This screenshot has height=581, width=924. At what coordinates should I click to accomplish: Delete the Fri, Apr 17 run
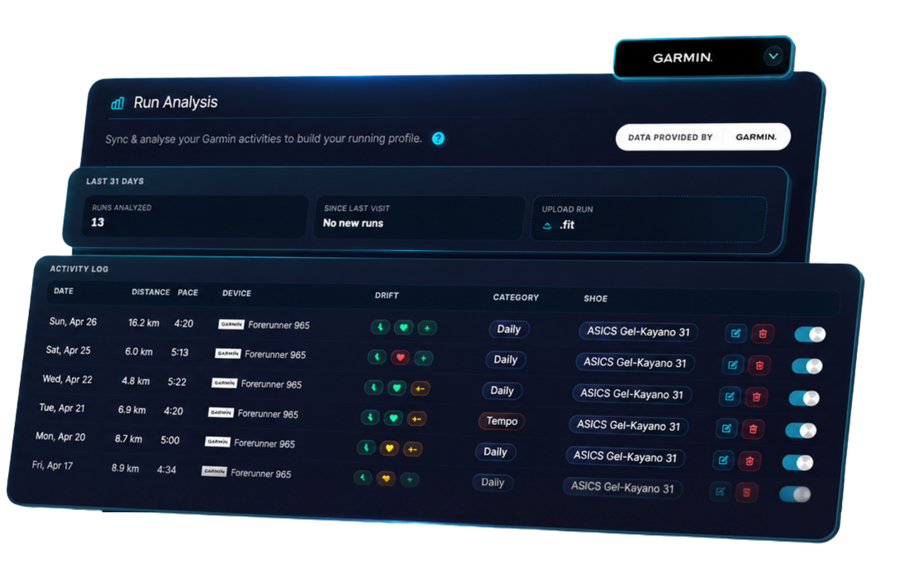point(746,493)
